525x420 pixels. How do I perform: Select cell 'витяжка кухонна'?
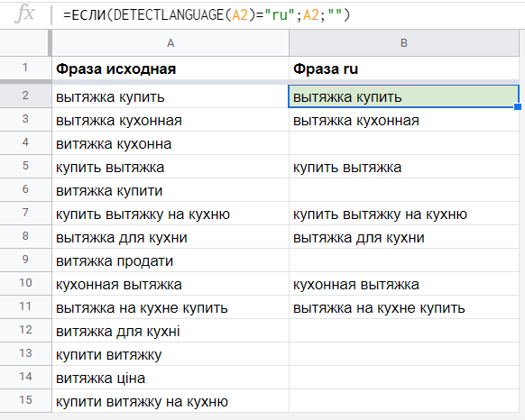(x=170, y=143)
